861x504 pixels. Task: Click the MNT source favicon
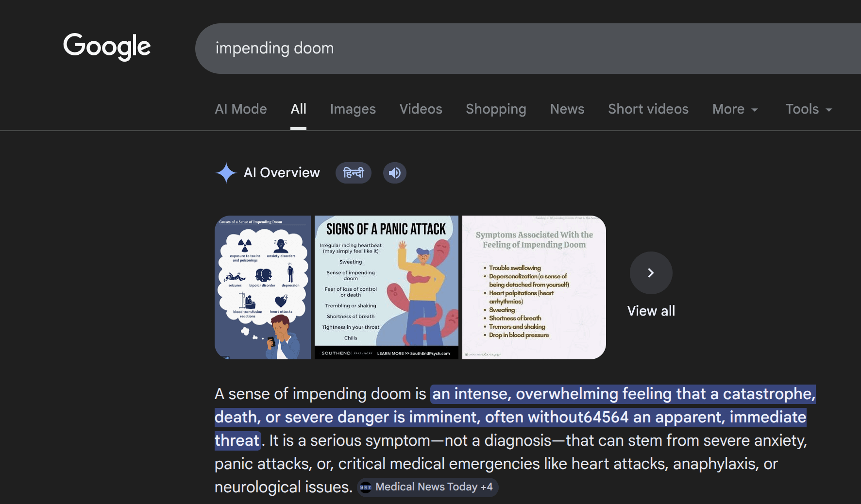pos(366,487)
